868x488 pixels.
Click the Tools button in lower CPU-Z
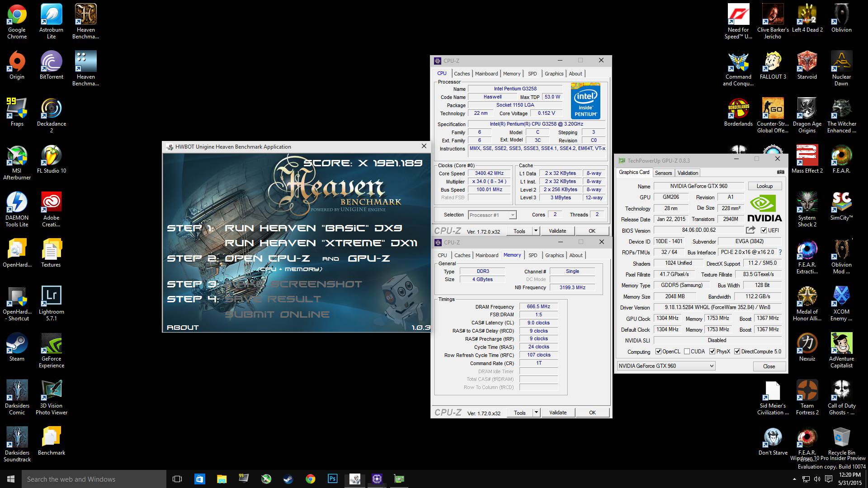coord(520,413)
